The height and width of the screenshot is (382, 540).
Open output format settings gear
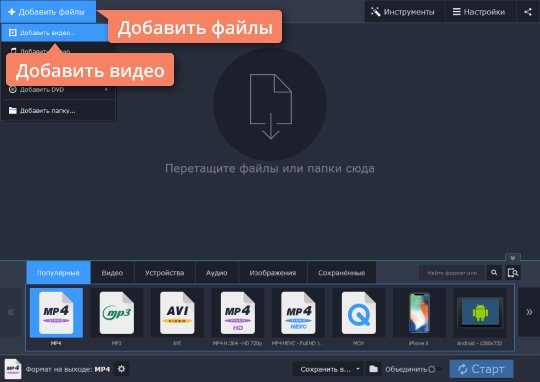point(122,369)
